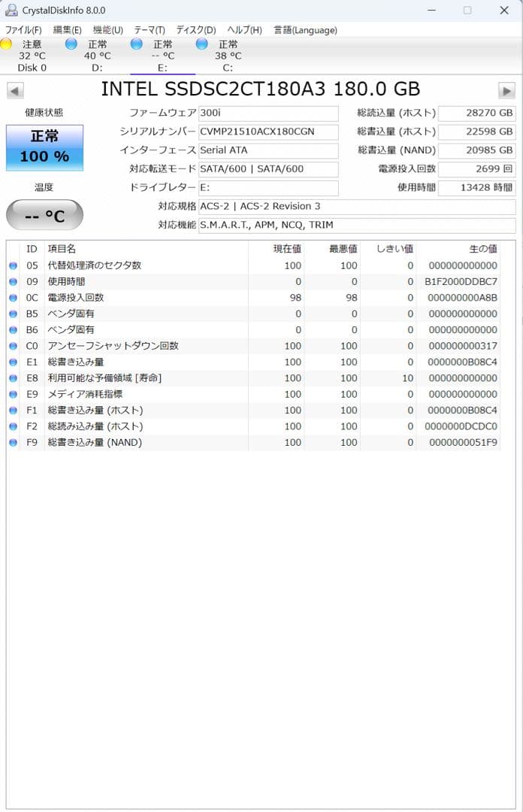Select the 利用可能な予備領域 [寿命] row name
The height and width of the screenshot is (812, 523).
click(x=104, y=377)
